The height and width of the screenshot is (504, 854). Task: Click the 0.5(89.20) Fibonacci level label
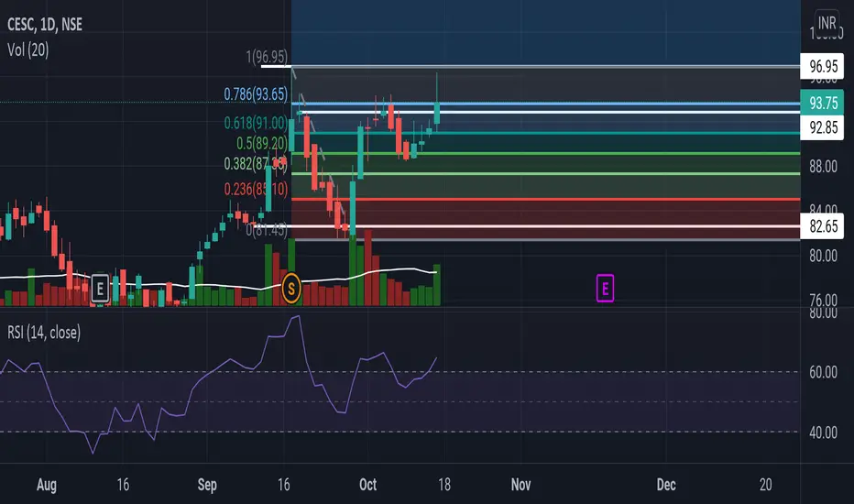(261, 143)
